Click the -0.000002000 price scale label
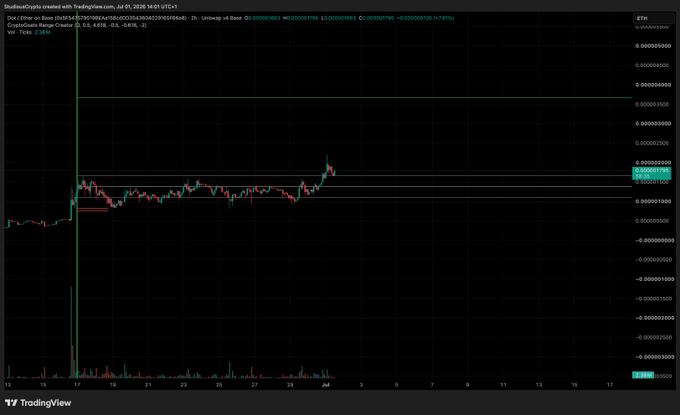 point(654,318)
